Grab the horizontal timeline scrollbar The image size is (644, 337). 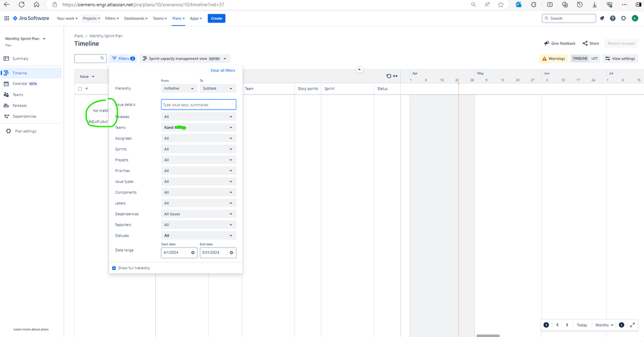tap(488, 335)
